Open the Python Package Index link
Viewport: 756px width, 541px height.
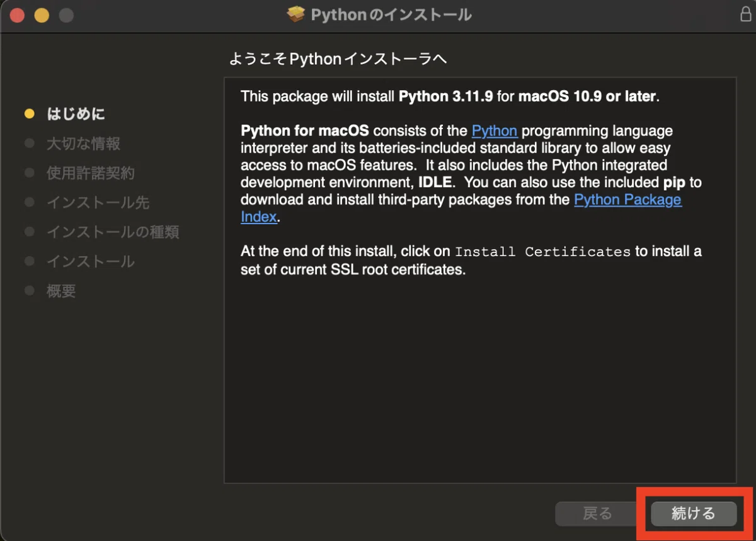click(627, 200)
